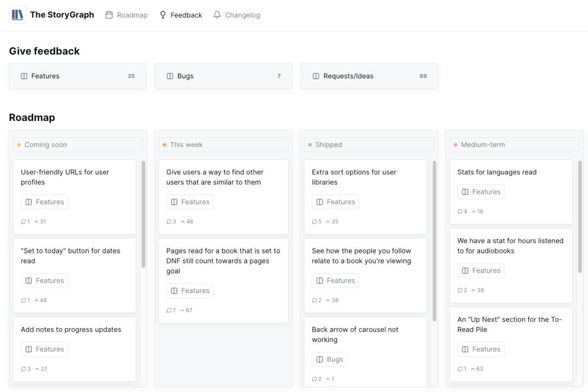Click Features tag on User-friendly URLs card
The width and height of the screenshot is (588, 392).
(44, 202)
